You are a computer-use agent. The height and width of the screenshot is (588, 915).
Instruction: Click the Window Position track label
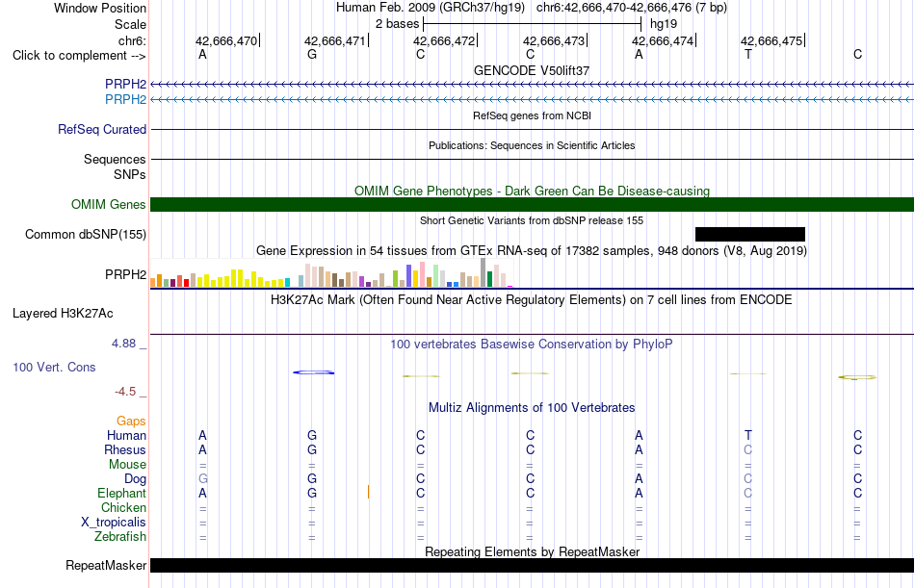click(x=100, y=8)
